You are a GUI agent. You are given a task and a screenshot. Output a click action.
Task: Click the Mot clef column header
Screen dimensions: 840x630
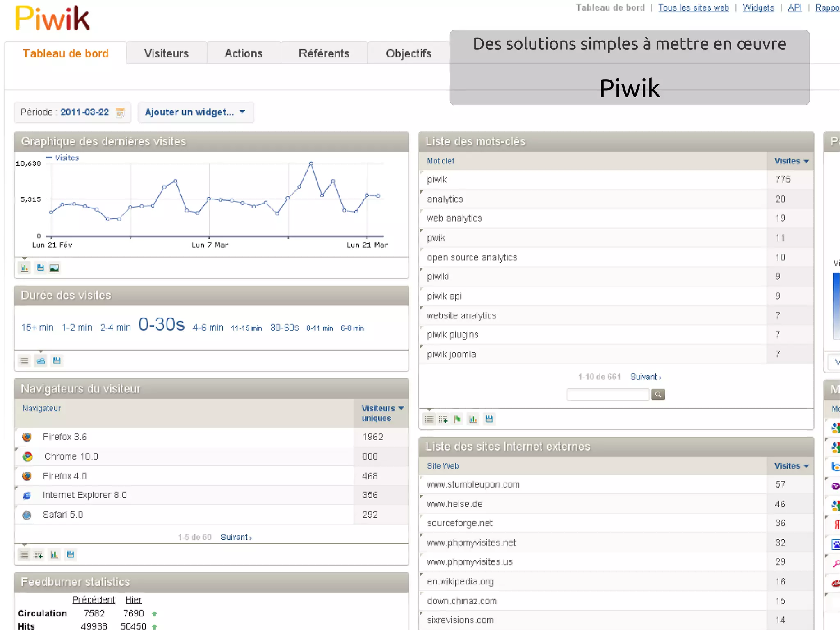(441, 161)
